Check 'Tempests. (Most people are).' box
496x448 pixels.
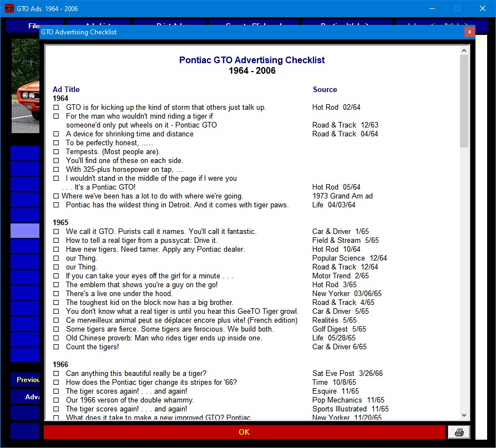56,152
